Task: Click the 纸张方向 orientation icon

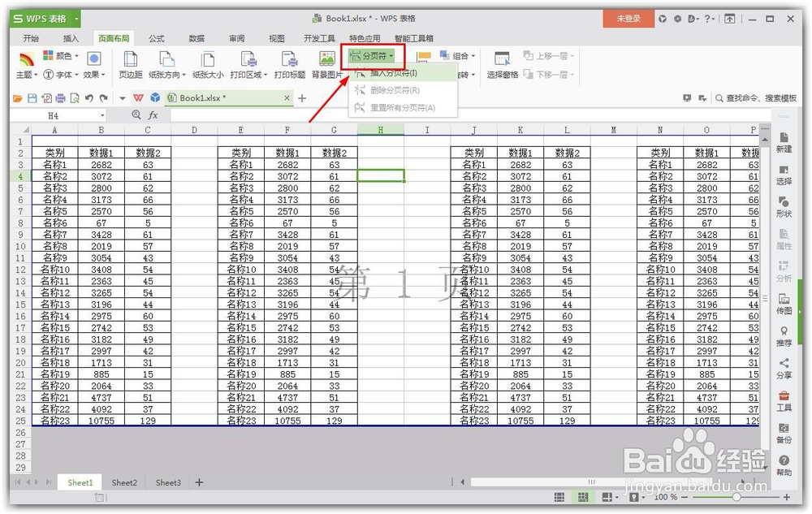Action: click(x=166, y=58)
